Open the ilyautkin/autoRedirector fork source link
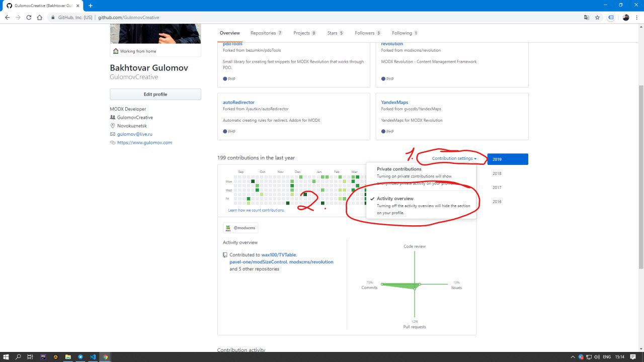Screen dimensions: 644x362 click(267, 109)
